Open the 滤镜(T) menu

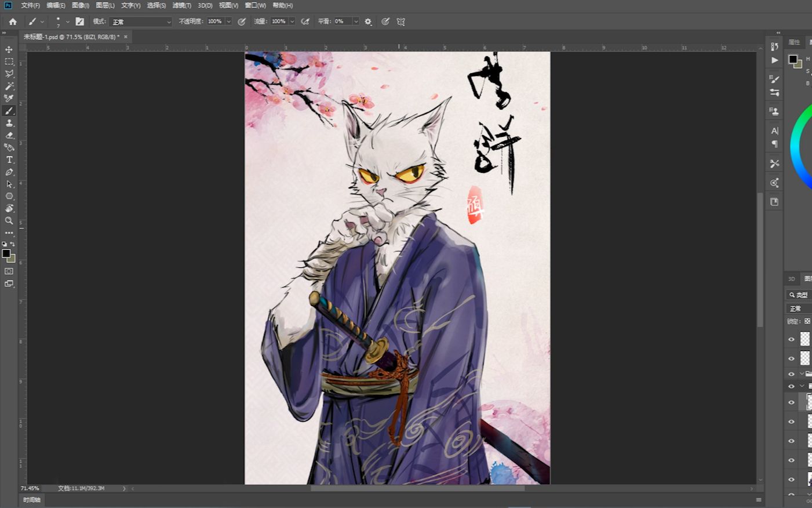pyautogui.click(x=181, y=5)
